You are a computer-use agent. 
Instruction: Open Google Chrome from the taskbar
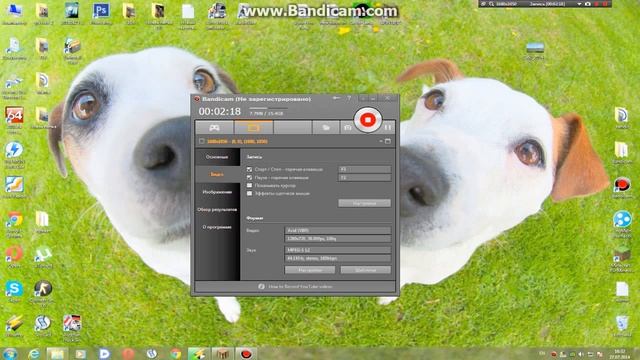(x=176, y=354)
